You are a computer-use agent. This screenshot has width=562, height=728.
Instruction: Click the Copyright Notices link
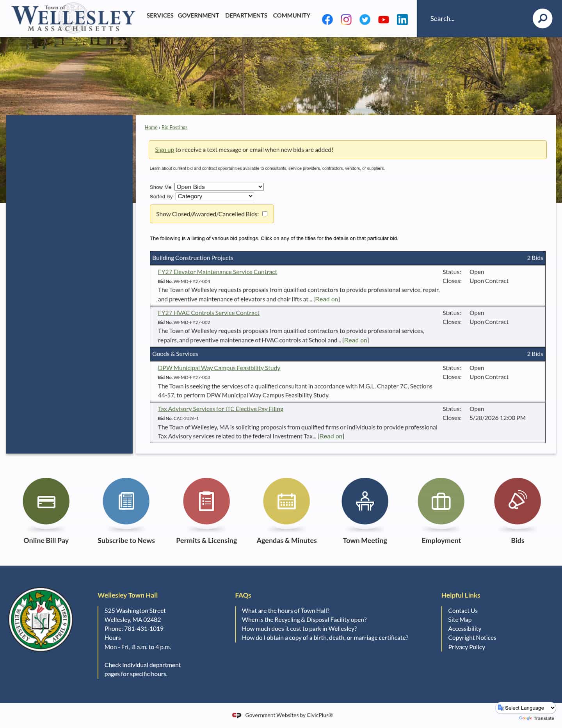(472, 638)
